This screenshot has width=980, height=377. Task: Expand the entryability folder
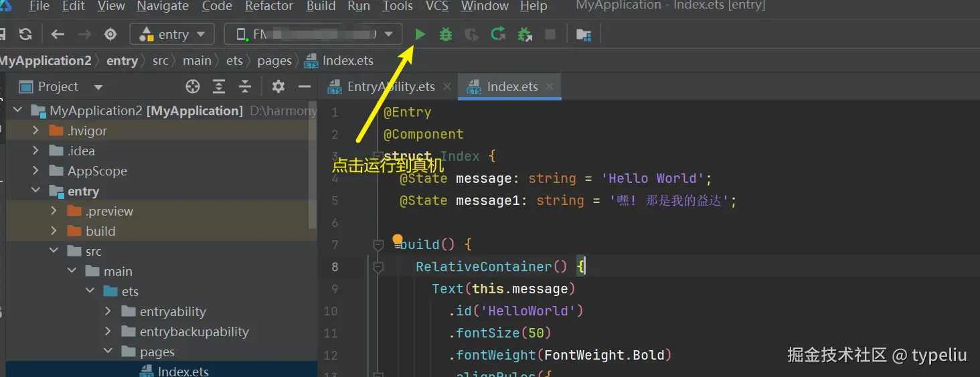tap(108, 311)
